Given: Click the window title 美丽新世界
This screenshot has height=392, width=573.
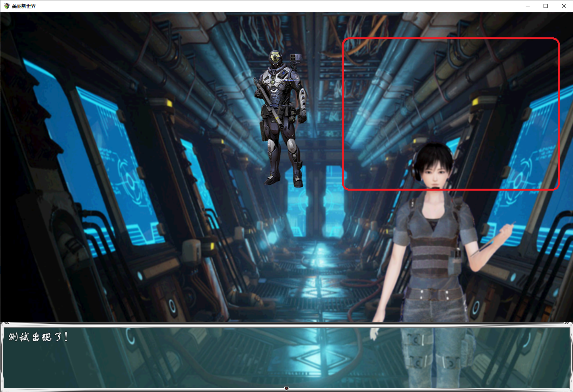Looking at the screenshot, I should pyautogui.click(x=24, y=6).
